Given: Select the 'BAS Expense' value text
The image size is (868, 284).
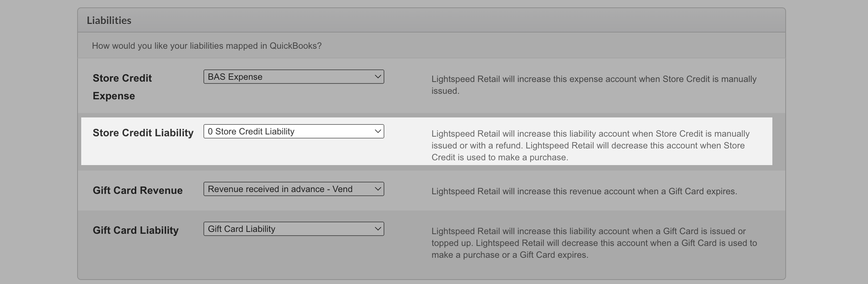Looking at the screenshot, I should (x=235, y=77).
